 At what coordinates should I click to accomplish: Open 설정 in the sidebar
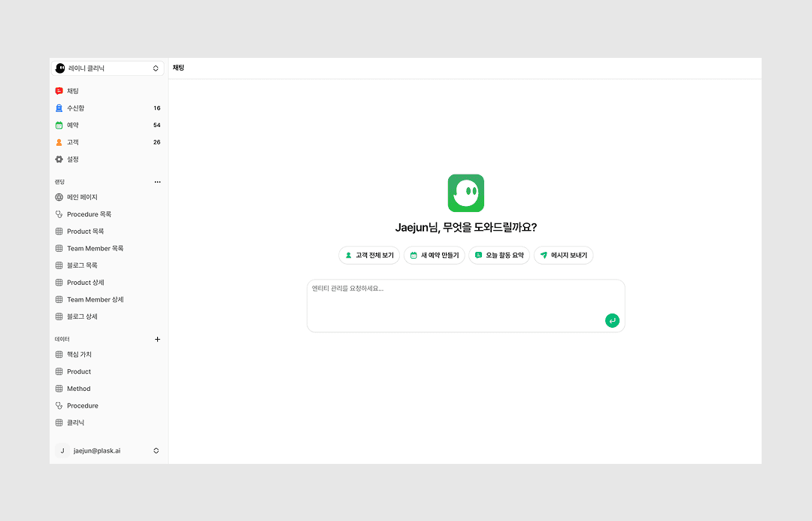coord(108,159)
